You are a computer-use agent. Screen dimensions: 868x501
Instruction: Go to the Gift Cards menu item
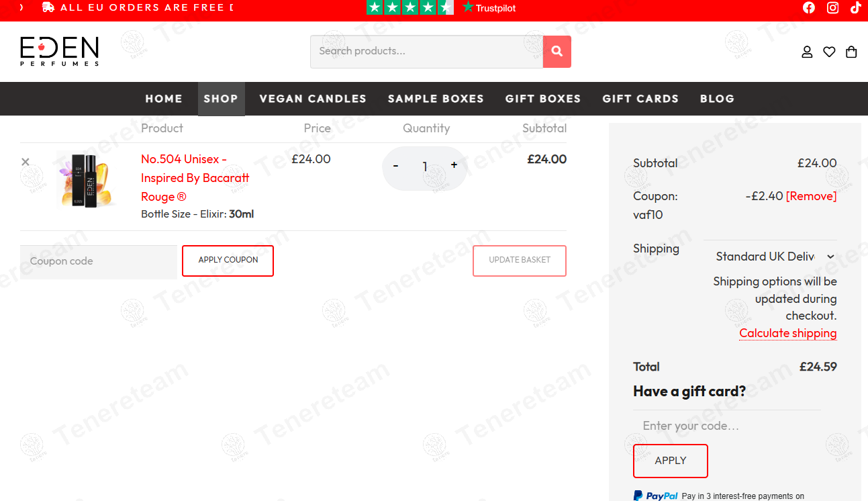640,99
